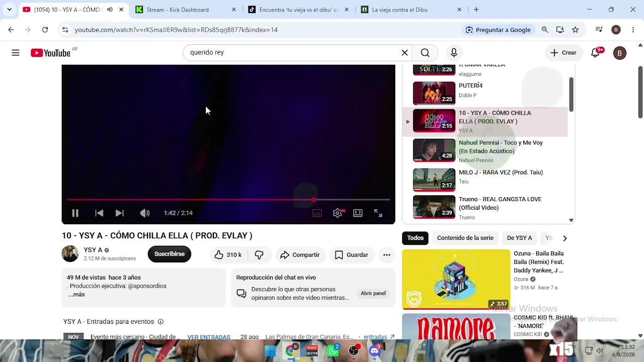Open YouTube notifications bell

tap(595, 53)
